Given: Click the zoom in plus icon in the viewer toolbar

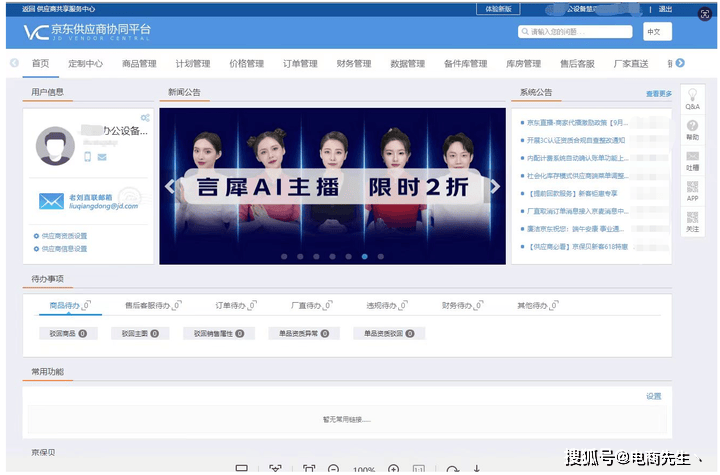Looking at the screenshot, I should (394, 469).
